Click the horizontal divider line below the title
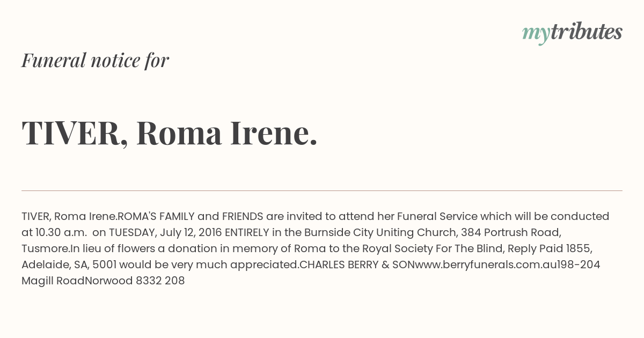 point(322,190)
